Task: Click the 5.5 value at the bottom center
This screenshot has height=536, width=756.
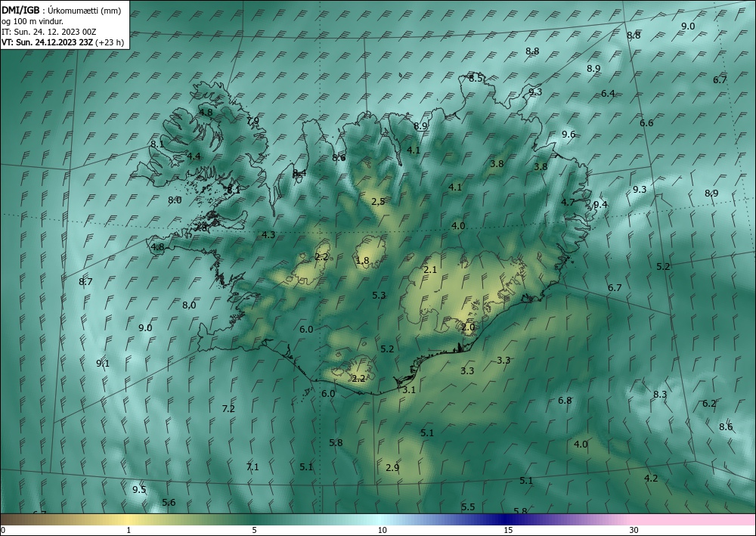Action: pyautogui.click(x=468, y=507)
